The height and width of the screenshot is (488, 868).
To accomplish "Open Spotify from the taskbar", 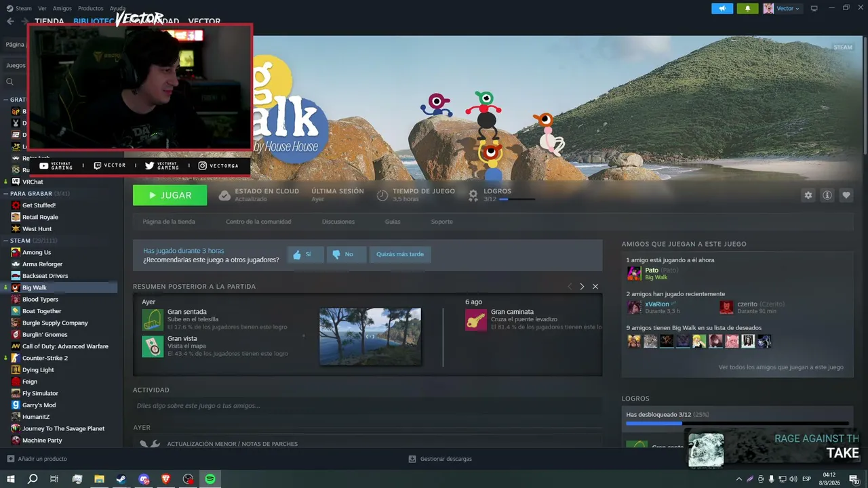I will click(x=210, y=479).
